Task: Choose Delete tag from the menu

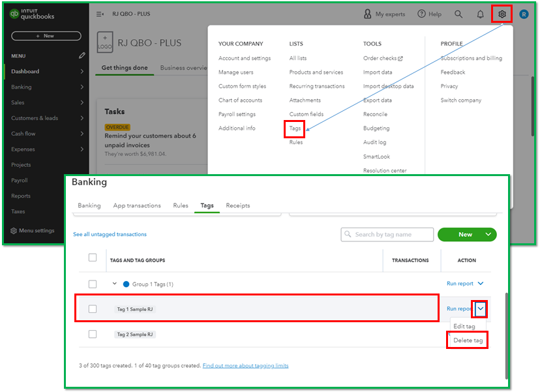Action: (468, 340)
